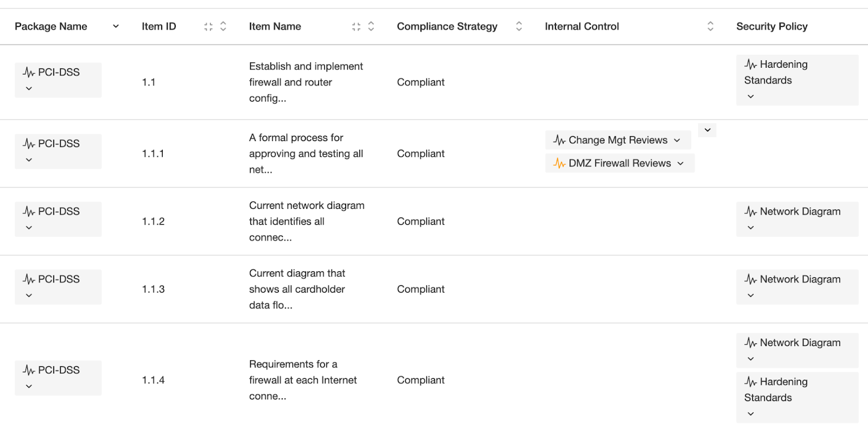The height and width of the screenshot is (433, 868).
Task: Sort by the Internal Control column
Action: coord(710,26)
